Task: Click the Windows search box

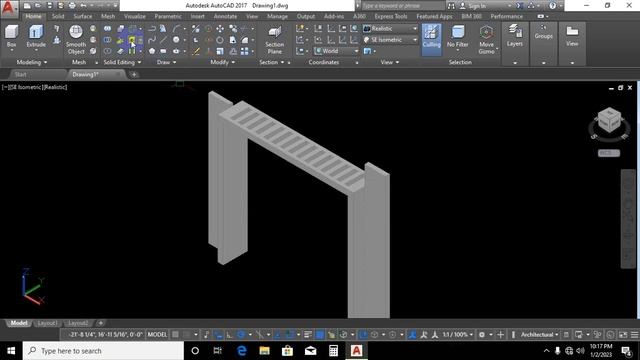Action: (103, 351)
